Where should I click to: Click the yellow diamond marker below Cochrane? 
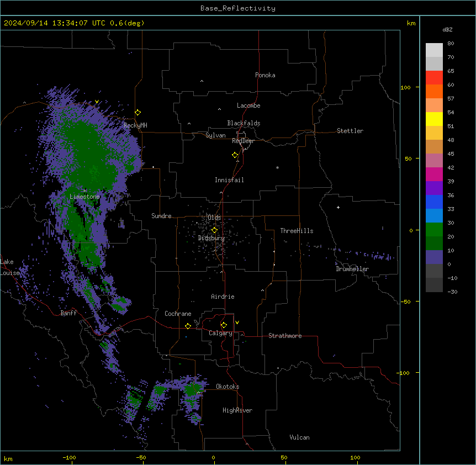pyautogui.click(x=188, y=326)
